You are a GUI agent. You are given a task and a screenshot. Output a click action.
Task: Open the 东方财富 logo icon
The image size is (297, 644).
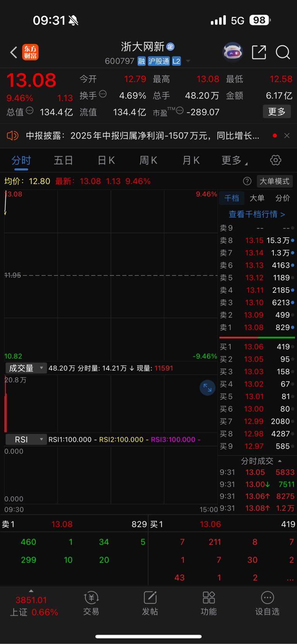(x=31, y=52)
